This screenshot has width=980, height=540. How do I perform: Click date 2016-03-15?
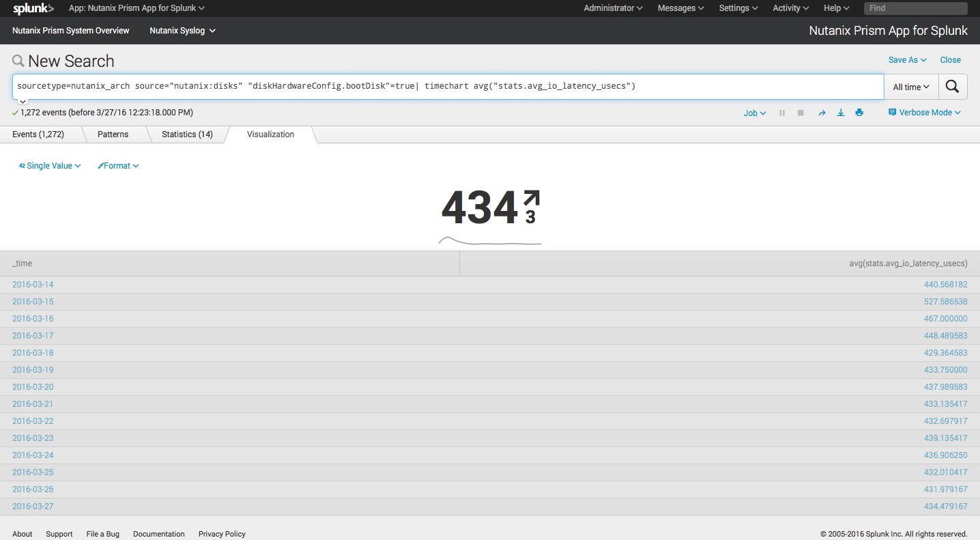33,302
